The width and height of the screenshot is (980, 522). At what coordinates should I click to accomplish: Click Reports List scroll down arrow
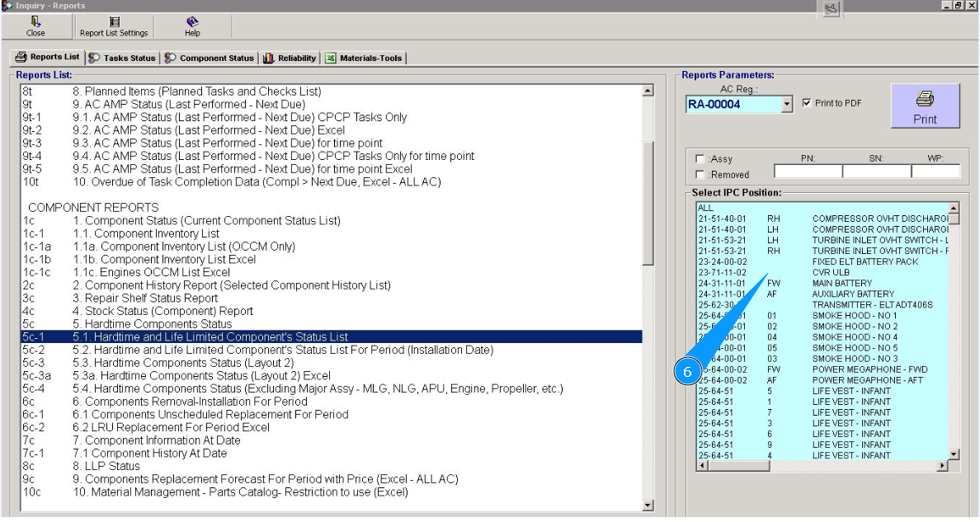(x=648, y=506)
